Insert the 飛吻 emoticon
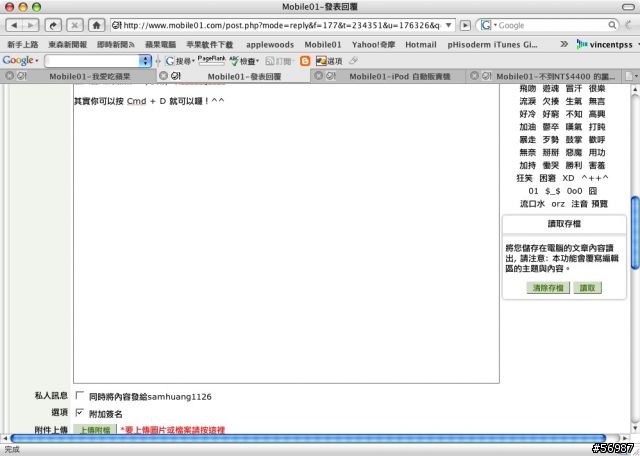The width and height of the screenshot is (640, 456). click(527, 88)
